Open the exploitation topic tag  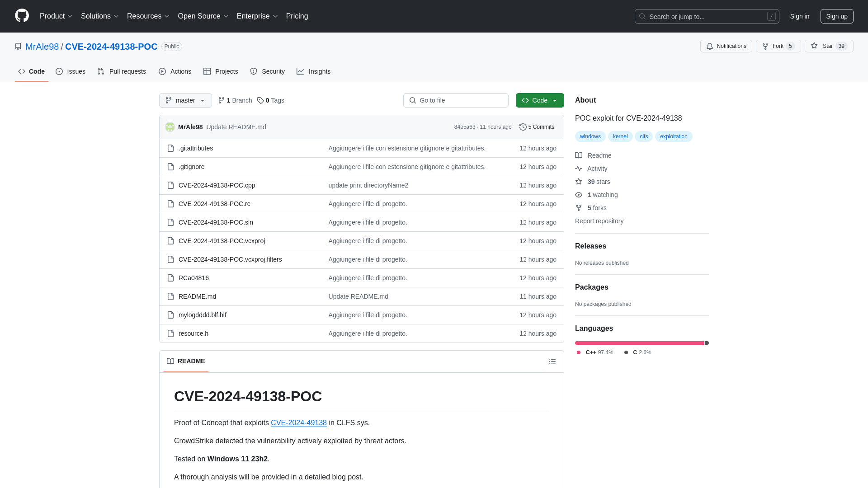(674, 136)
